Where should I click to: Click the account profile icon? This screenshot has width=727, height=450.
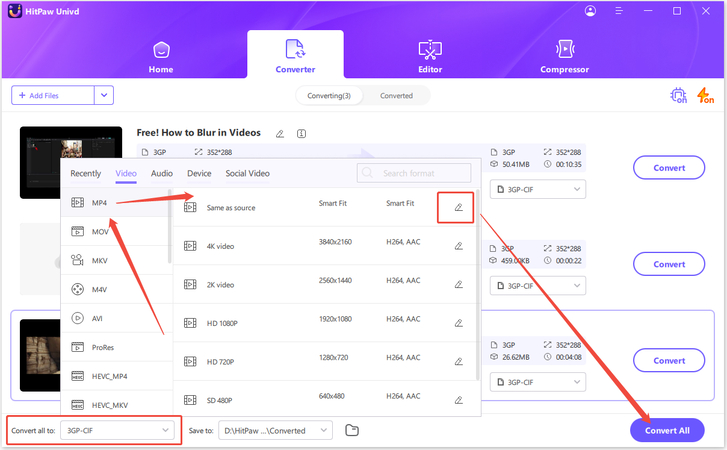(x=590, y=11)
